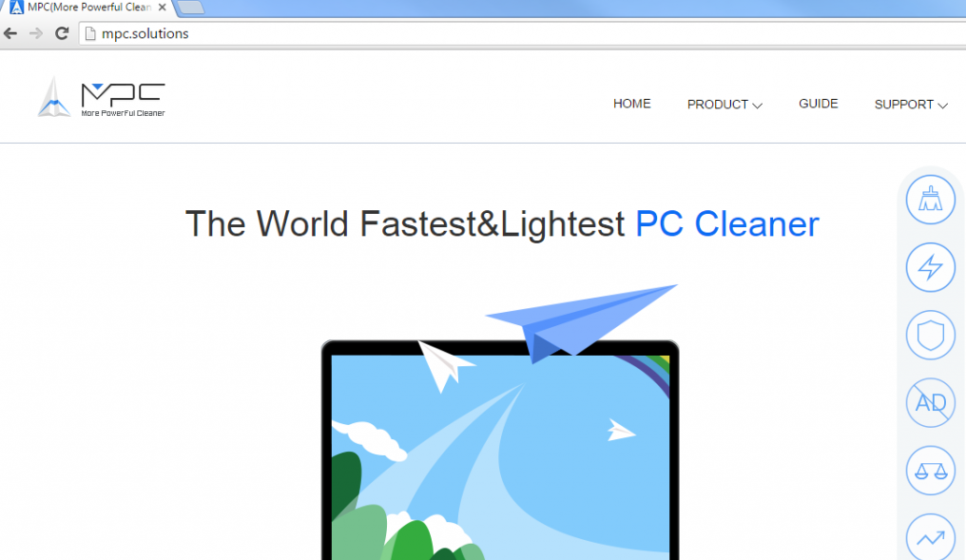This screenshot has height=560, width=966.
Task: Click the MPC rocket logo icon
Action: [x=54, y=97]
